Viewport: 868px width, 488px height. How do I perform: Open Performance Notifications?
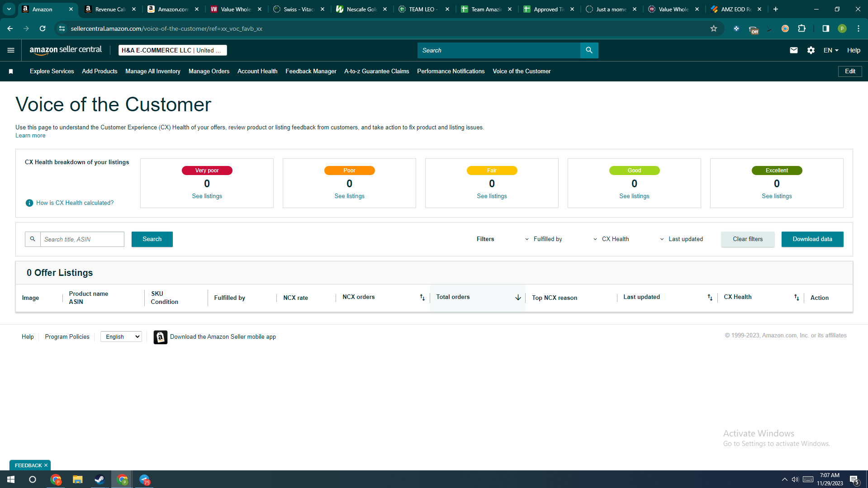click(x=451, y=71)
